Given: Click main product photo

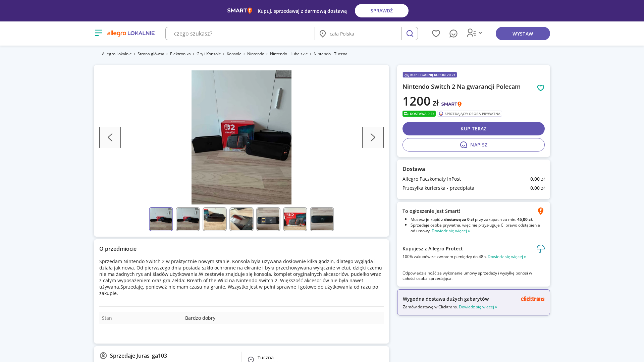Looking at the screenshot, I should (241, 137).
